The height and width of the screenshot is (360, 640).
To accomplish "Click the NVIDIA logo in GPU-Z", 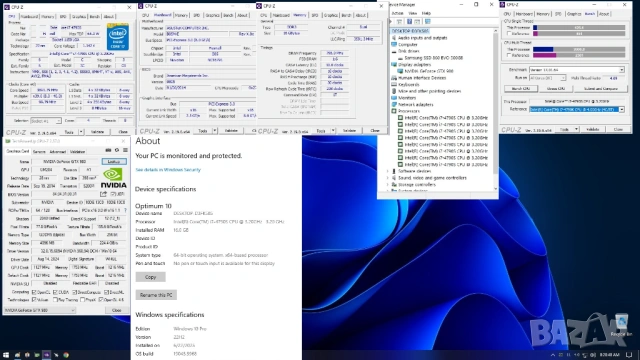I will pyautogui.click(x=114, y=178).
